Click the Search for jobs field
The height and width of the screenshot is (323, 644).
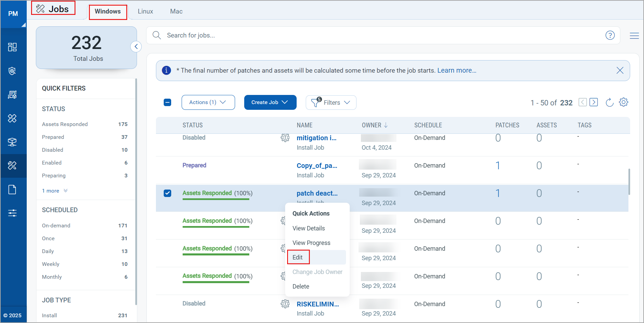pos(383,35)
